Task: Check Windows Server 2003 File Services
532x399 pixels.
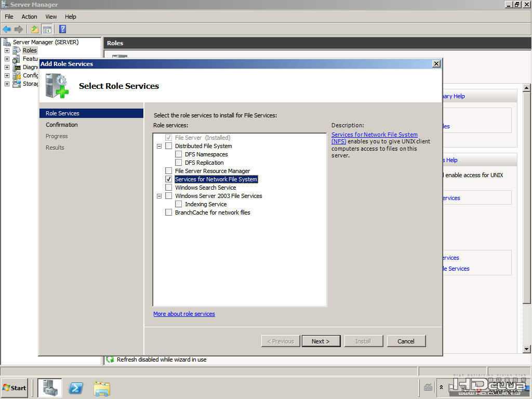Action: (169, 196)
